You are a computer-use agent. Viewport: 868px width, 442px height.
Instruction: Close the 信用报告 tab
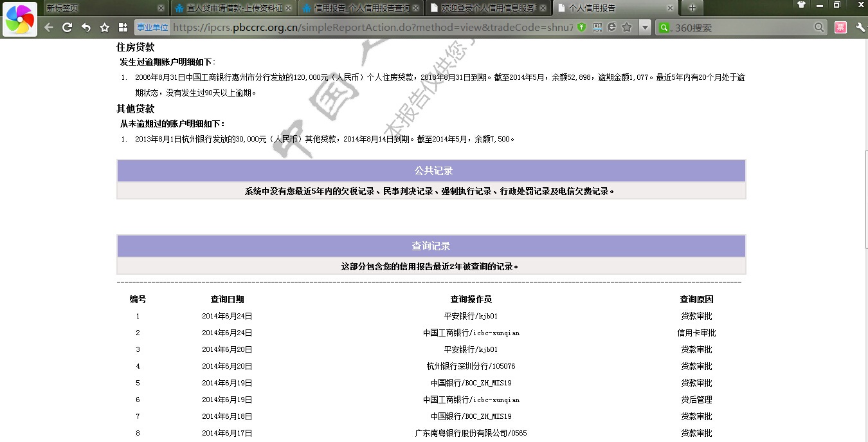pos(416,8)
